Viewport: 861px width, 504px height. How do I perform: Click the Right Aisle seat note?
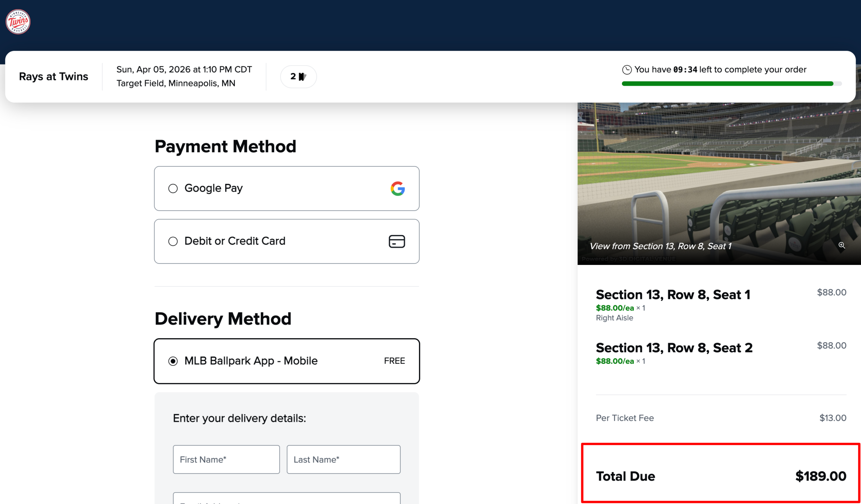click(x=614, y=318)
